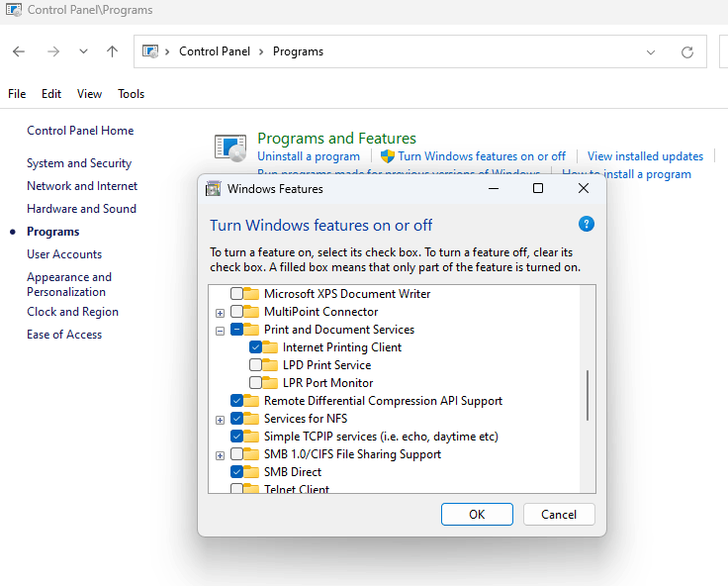Screen dimensions: 728x586
Task: Check the MultiPoint Connector box
Action: pyautogui.click(x=236, y=312)
